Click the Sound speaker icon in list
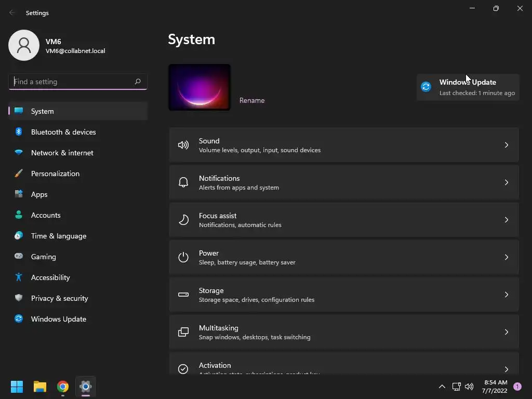Viewport: 532px width, 399px height. pos(183,145)
